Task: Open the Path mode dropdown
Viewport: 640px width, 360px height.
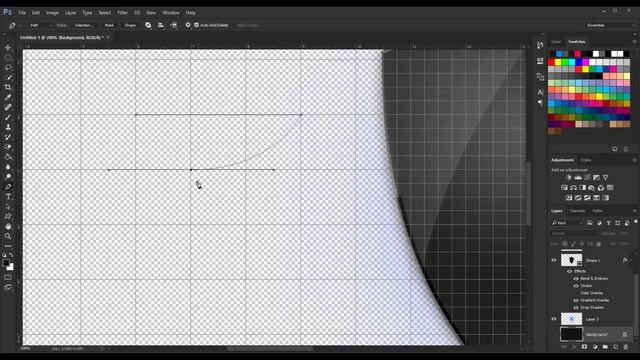Action: [41, 25]
